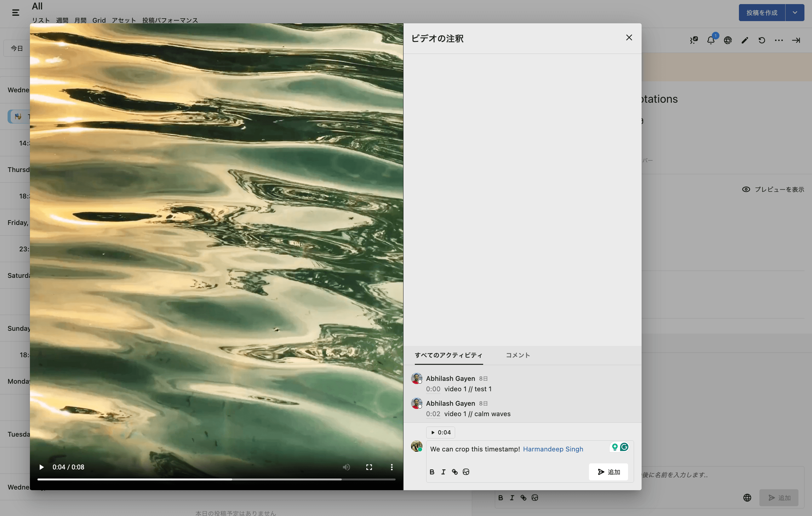
Task: Jump to the 0:00 annotation timestamp
Action: click(433, 389)
